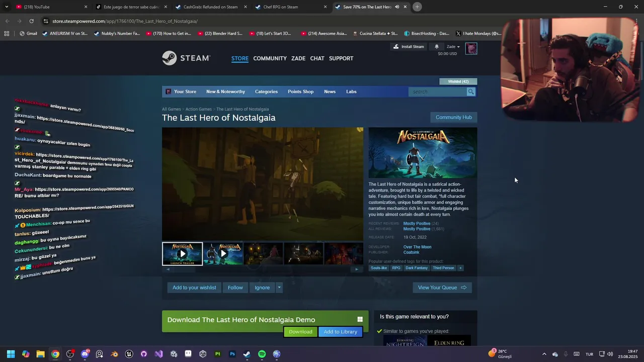Click the green Download demo button
The width and height of the screenshot is (644, 362).
coord(300,332)
